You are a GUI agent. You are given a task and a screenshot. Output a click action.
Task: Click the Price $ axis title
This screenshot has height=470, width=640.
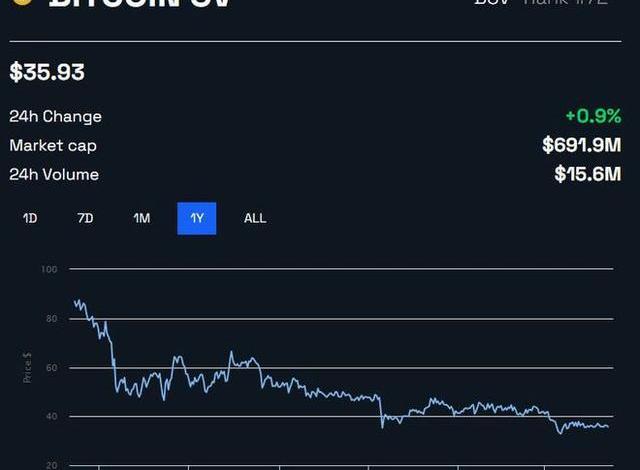(27, 368)
